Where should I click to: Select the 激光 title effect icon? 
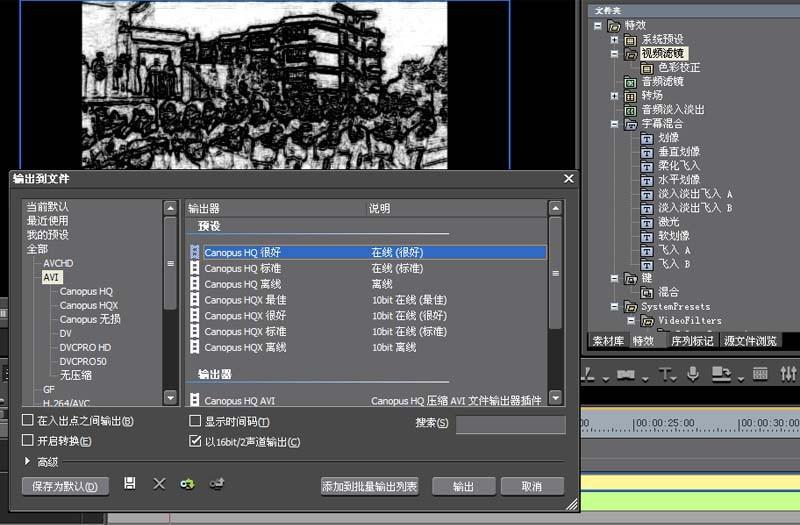pos(647,222)
